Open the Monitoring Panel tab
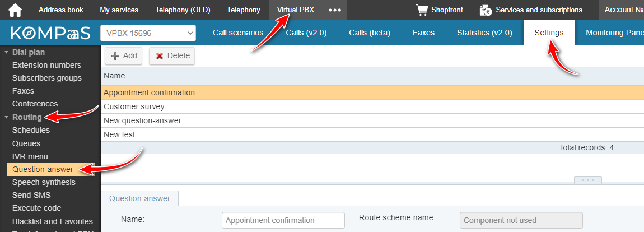The image size is (644, 232). click(x=615, y=33)
